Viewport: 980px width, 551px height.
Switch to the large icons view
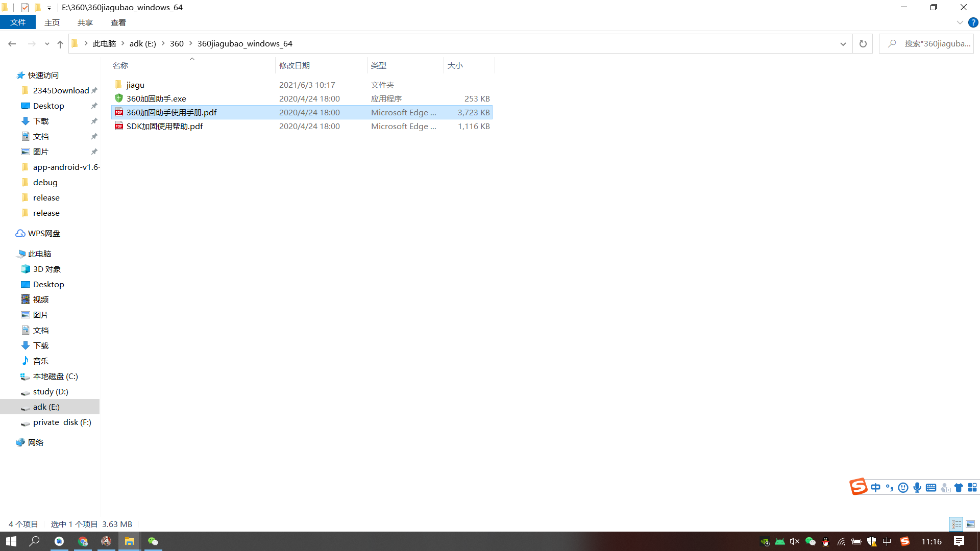(970, 524)
